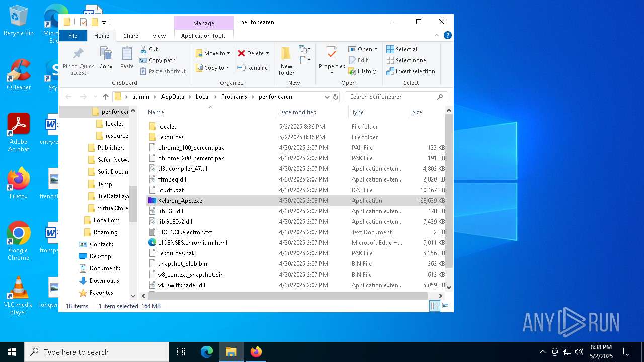
Task: Click the file list vertical scrollbar
Action: pyautogui.click(x=449, y=191)
